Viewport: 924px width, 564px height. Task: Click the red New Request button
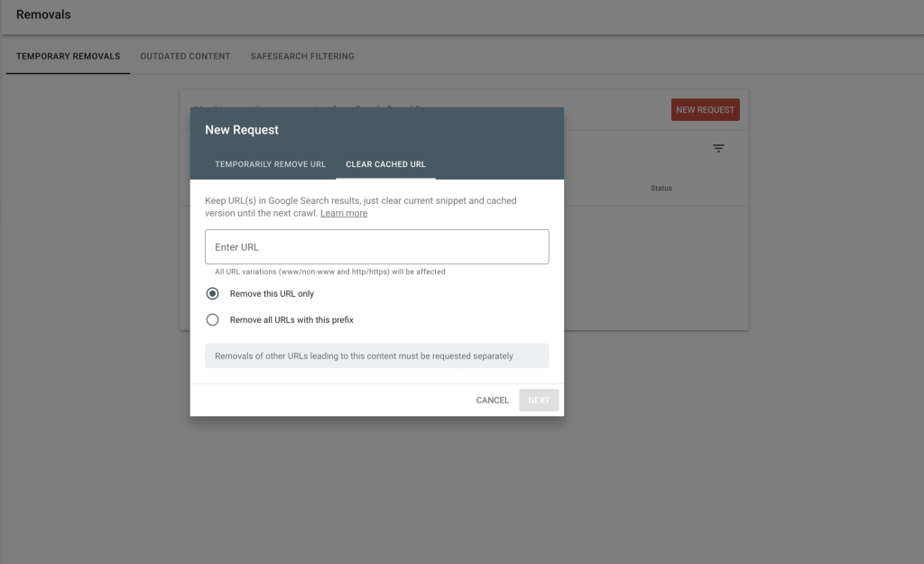(x=705, y=109)
